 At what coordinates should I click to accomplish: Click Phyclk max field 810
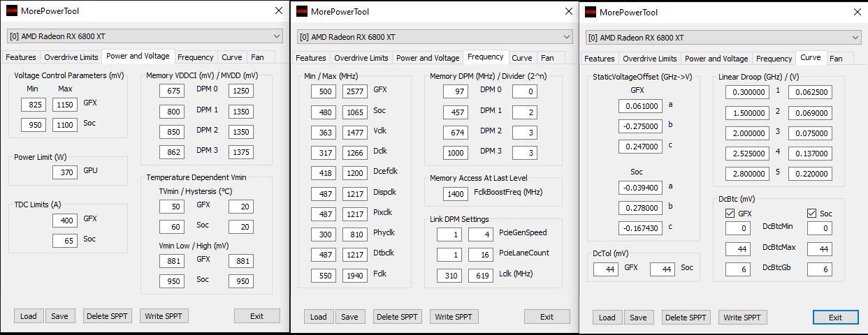pyautogui.click(x=355, y=235)
